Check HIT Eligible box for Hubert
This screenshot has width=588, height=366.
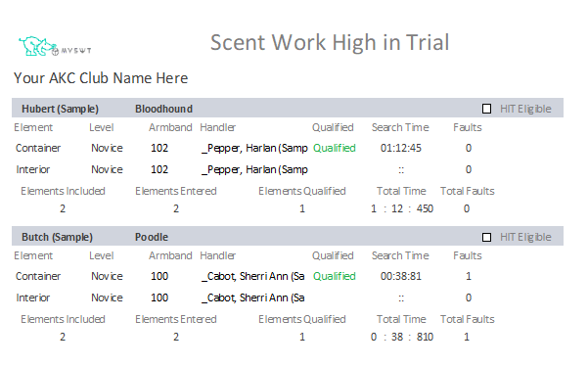point(486,109)
